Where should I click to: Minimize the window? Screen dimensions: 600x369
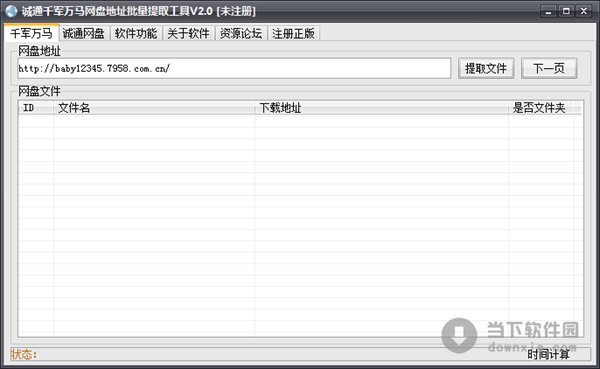click(548, 11)
